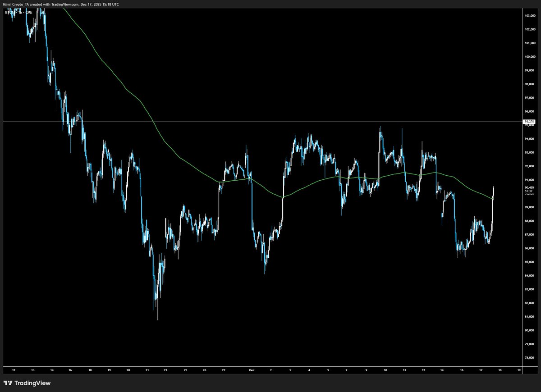This screenshot has width=541, height=392.
Task: Click the 80,000 price axis label
Action: 529,330
